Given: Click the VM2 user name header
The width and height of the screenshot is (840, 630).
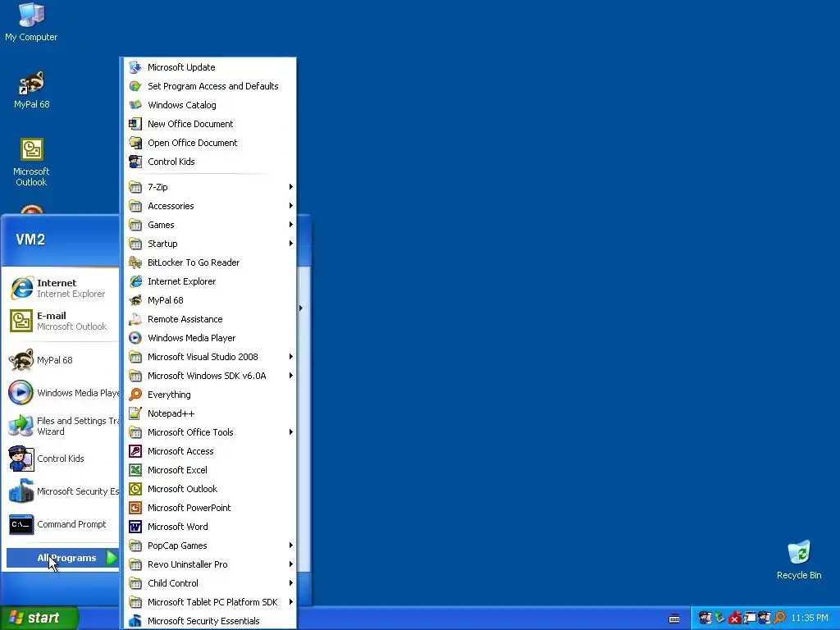Looking at the screenshot, I should click(x=30, y=240).
